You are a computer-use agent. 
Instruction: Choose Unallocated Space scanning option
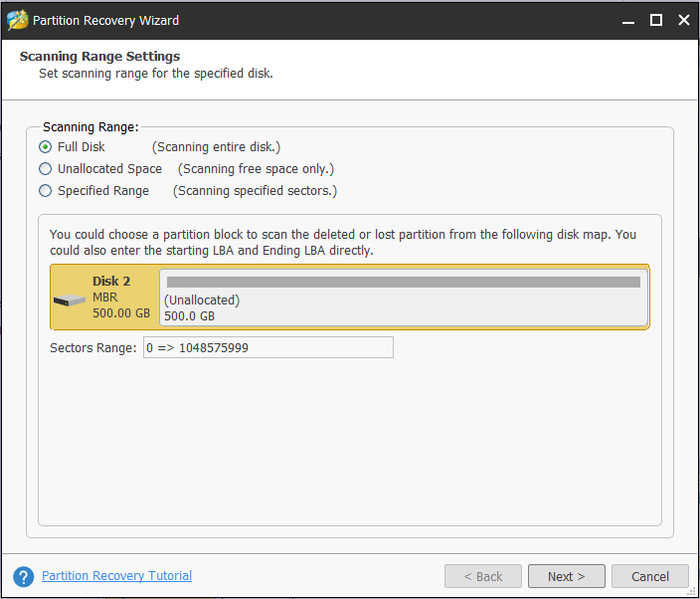coord(45,169)
